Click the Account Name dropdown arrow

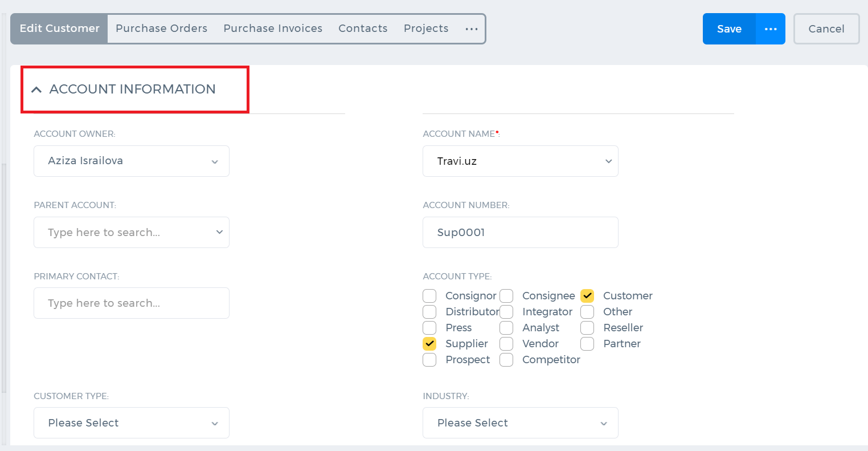[x=608, y=161]
